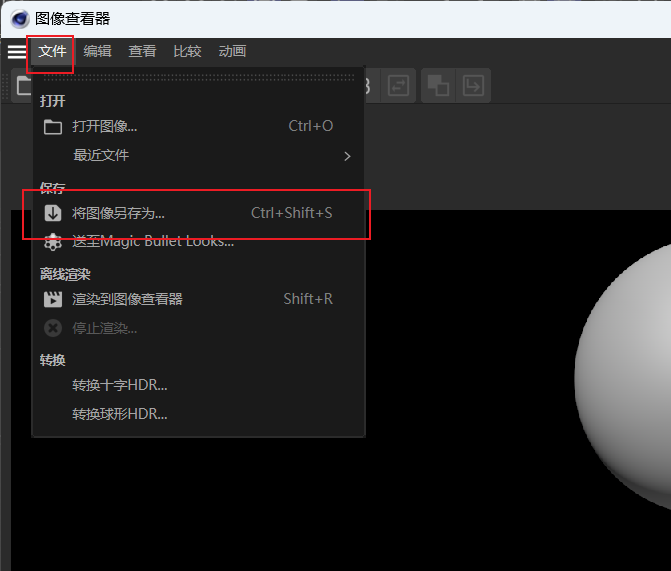The height and width of the screenshot is (571, 671).
Task: Choose 转换十字HDR...
Action: click(x=199, y=385)
